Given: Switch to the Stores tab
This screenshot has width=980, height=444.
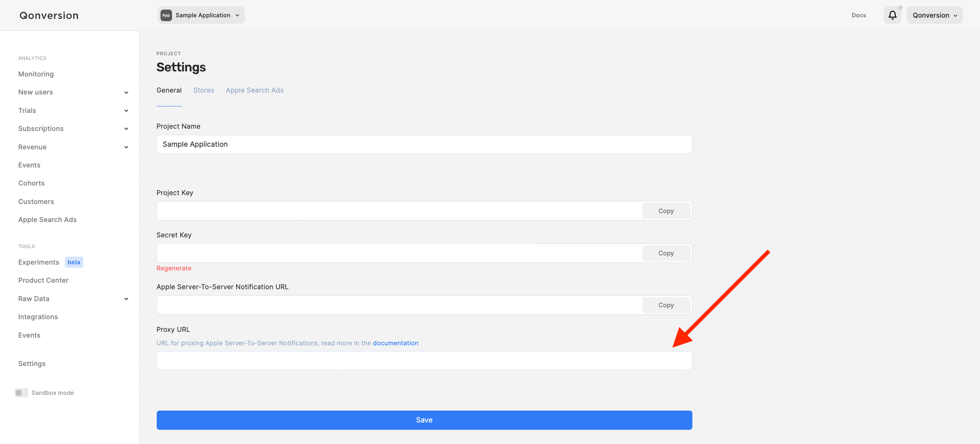Looking at the screenshot, I should point(204,90).
